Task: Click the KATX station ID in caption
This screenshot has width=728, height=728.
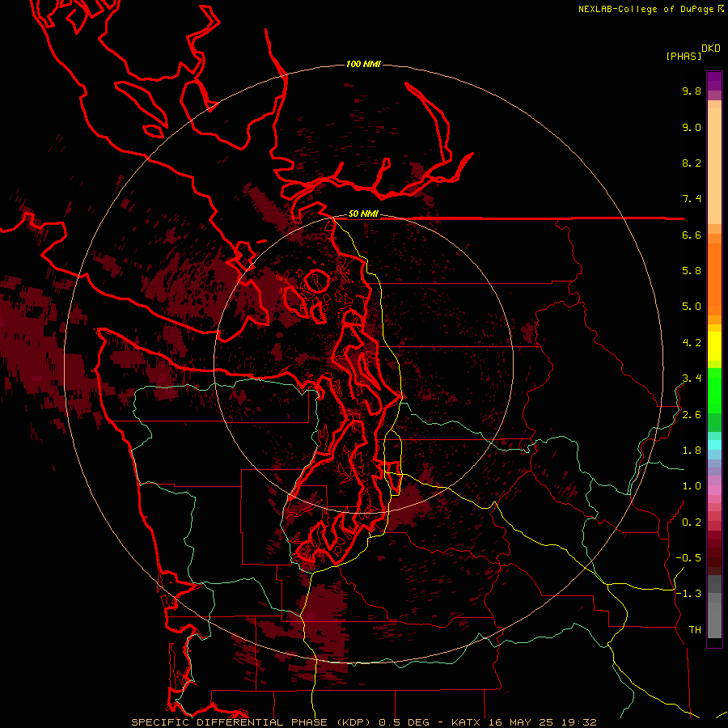Action: (467, 722)
